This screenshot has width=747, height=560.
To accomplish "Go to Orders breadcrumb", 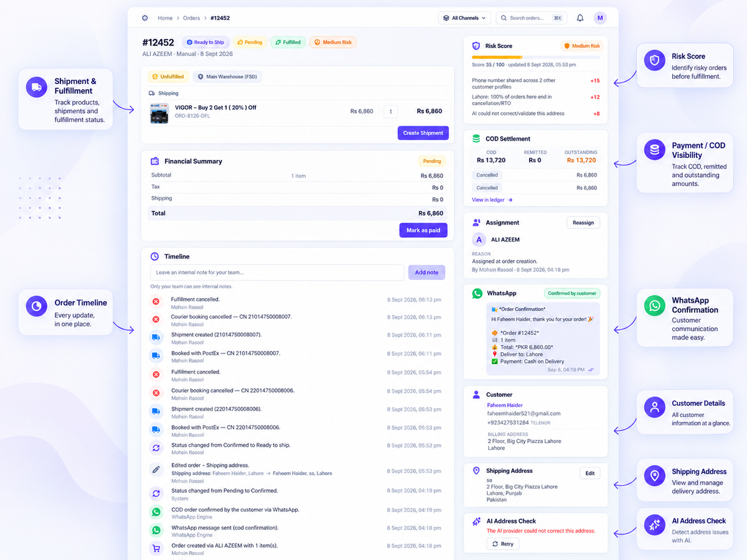I will pyautogui.click(x=192, y=18).
